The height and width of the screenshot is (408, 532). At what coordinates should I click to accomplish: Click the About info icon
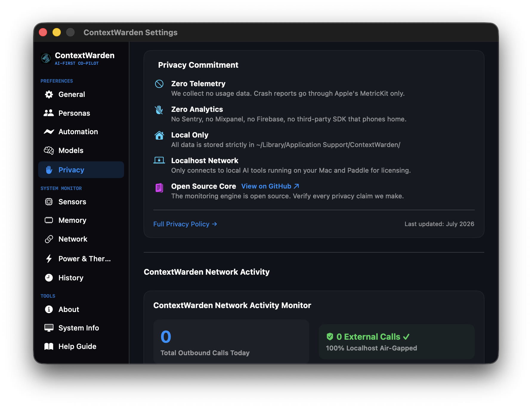[49, 309]
